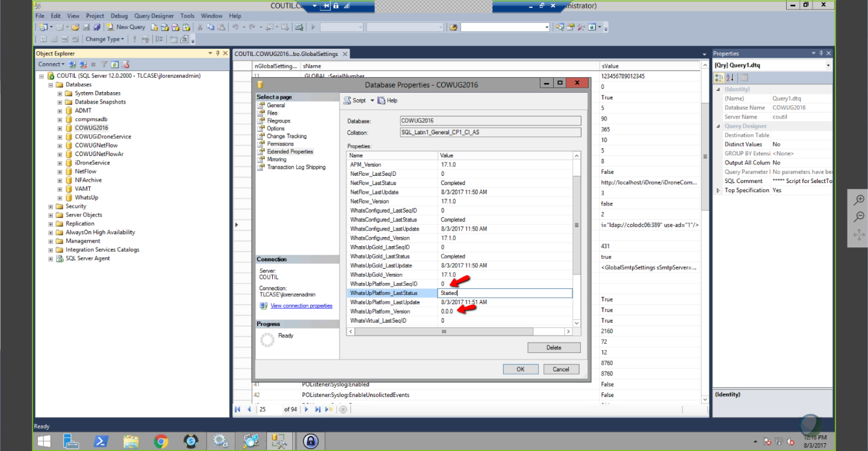Collapse the Databases folder node
868x451 pixels.
(x=51, y=85)
